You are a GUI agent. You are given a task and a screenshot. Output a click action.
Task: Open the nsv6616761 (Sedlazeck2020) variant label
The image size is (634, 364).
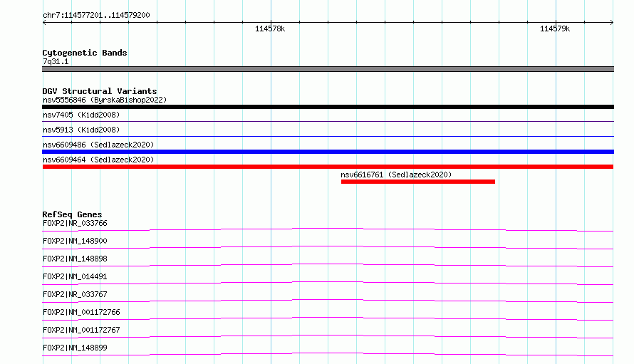pyautogui.click(x=396, y=175)
